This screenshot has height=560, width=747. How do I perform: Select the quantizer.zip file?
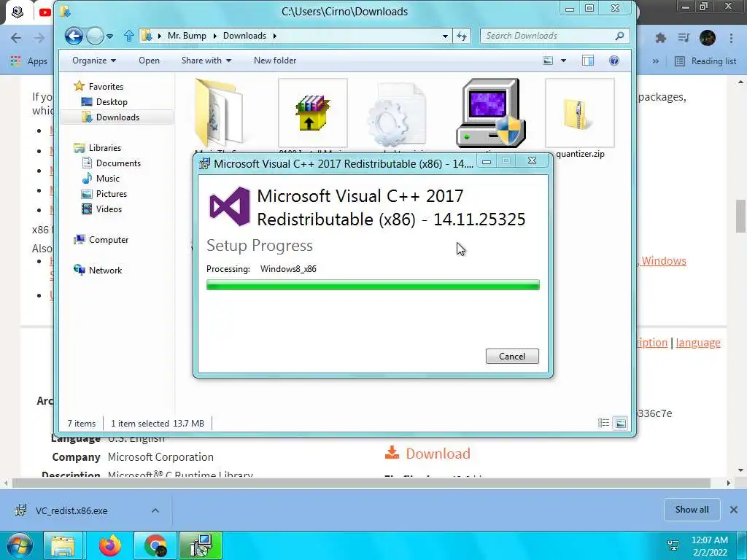(580, 119)
